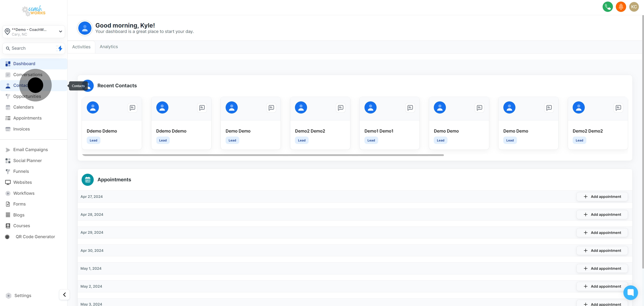The image size is (644, 306).
Task: Click the lightning bolt quick actions icon
Action: [x=60, y=48]
